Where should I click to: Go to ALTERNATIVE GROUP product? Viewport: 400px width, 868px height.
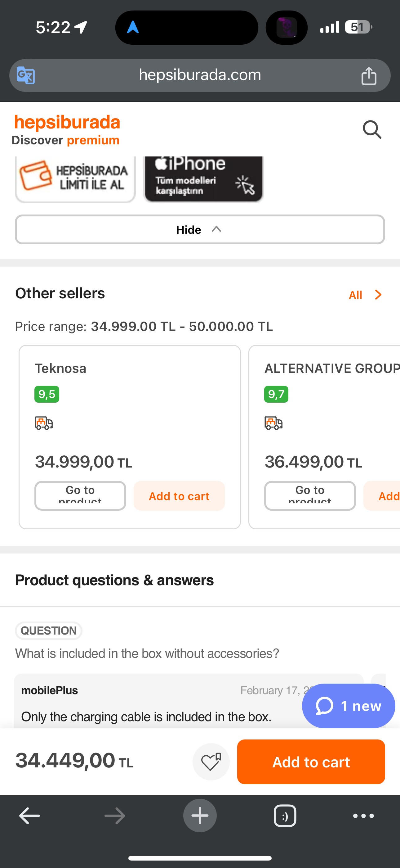[x=310, y=496]
